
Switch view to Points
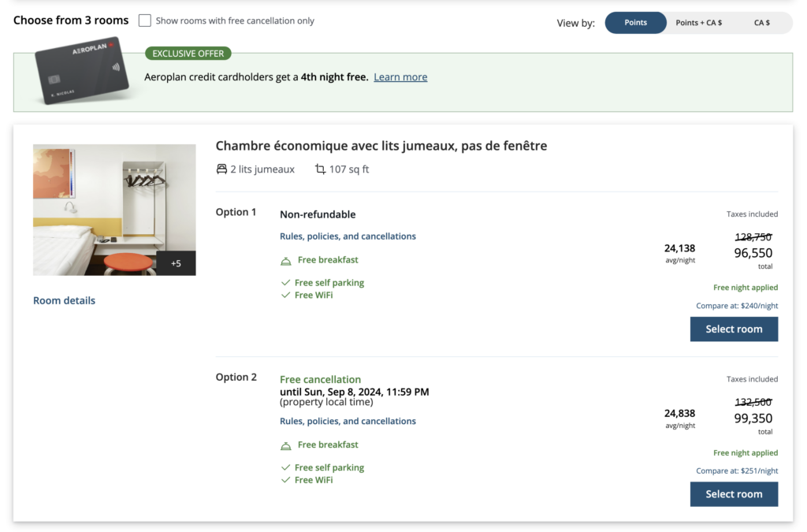pyautogui.click(x=635, y=23)
